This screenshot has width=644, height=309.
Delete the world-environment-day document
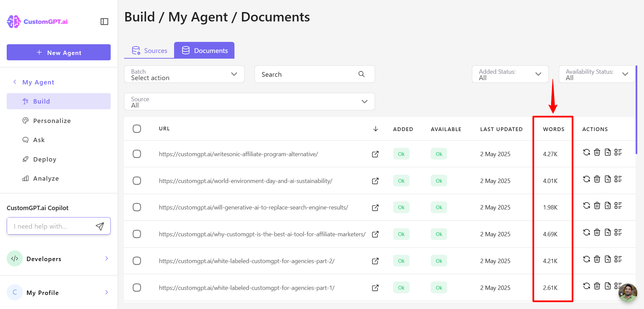[597, 179]
